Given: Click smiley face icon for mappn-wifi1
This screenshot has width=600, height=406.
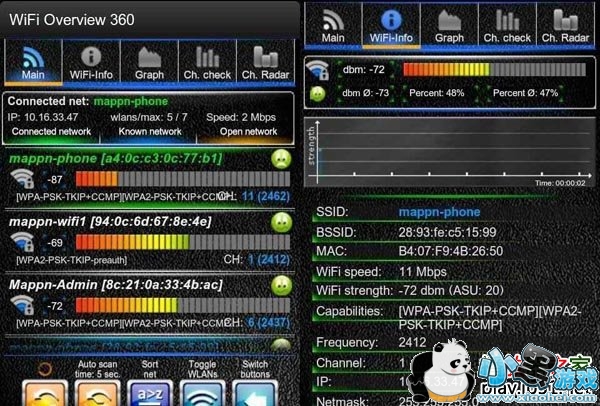Looking at the screenshot, I should [281, 223].
